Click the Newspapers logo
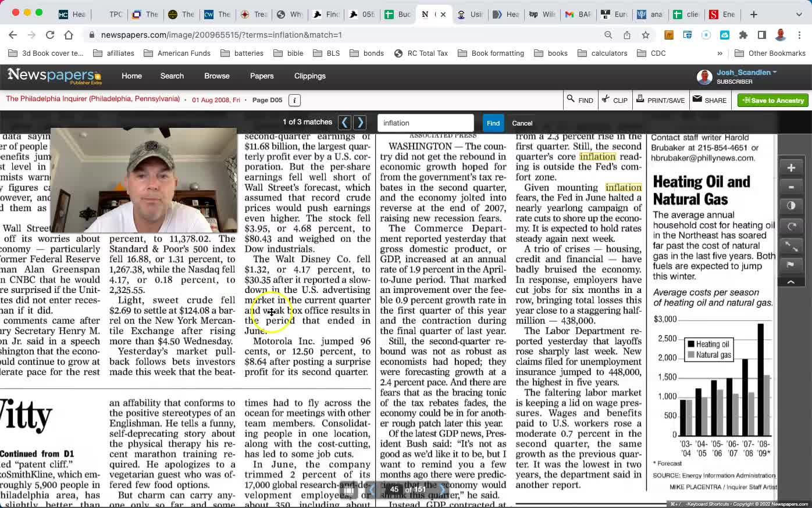The width and height of the screenshot is (812, 508). point(54,76)
